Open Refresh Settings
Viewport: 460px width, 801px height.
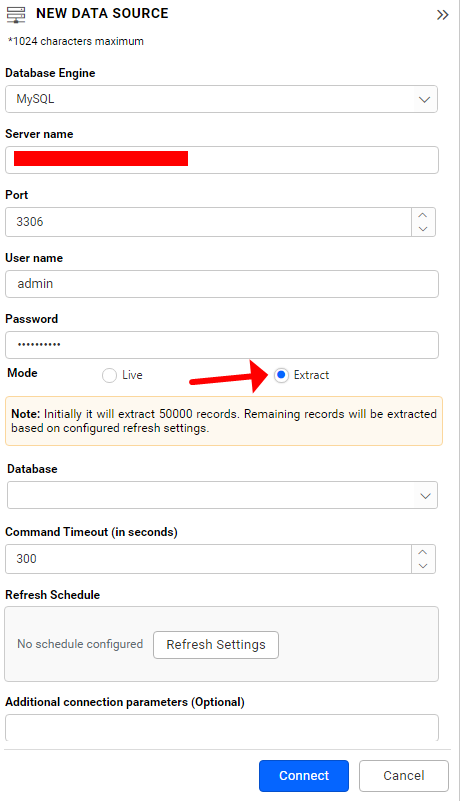216,645
